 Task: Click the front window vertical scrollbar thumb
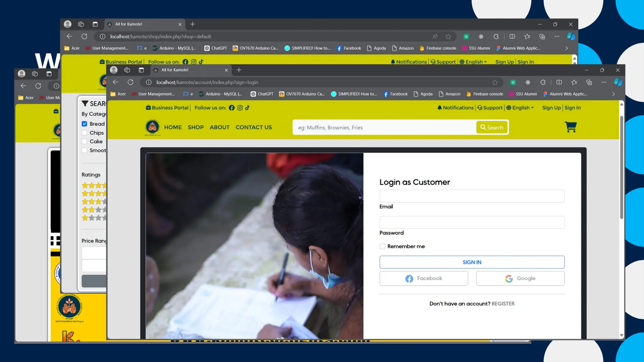621,167
